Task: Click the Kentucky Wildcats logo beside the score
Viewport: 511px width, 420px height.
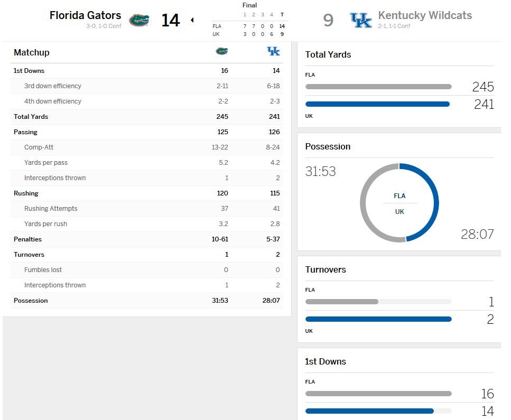Action: pyautogui.click(x=361, y=21)
